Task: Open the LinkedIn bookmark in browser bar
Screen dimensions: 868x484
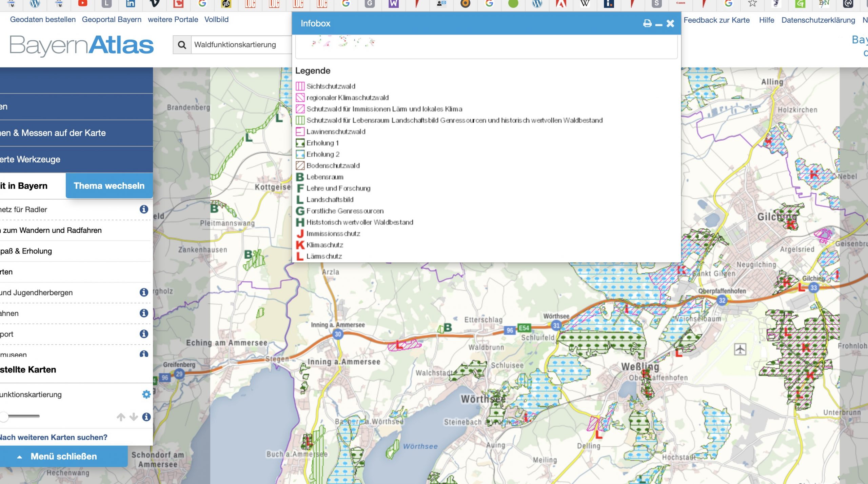Action: pos(131,4)
